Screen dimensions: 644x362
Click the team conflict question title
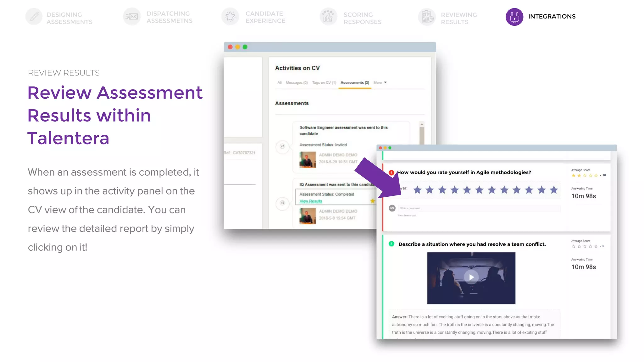(472, 244)
